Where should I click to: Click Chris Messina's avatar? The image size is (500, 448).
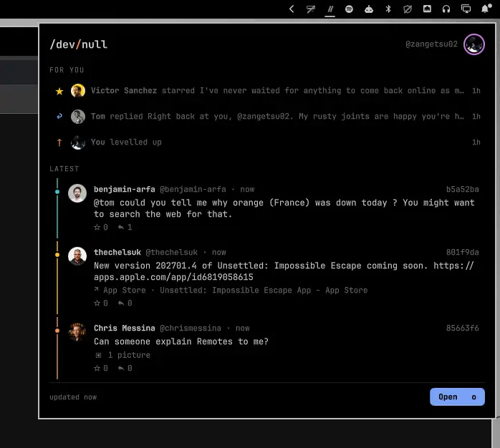[x=77, y=332]
